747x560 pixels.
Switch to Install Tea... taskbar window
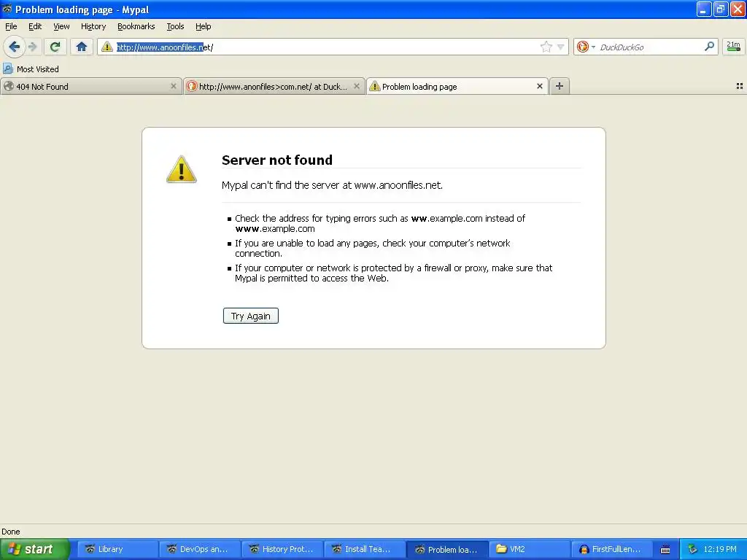click(x=365, y=549)
